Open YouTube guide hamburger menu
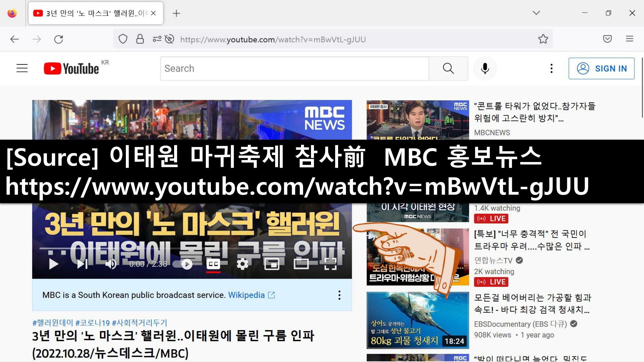 (x=22, y=68)
